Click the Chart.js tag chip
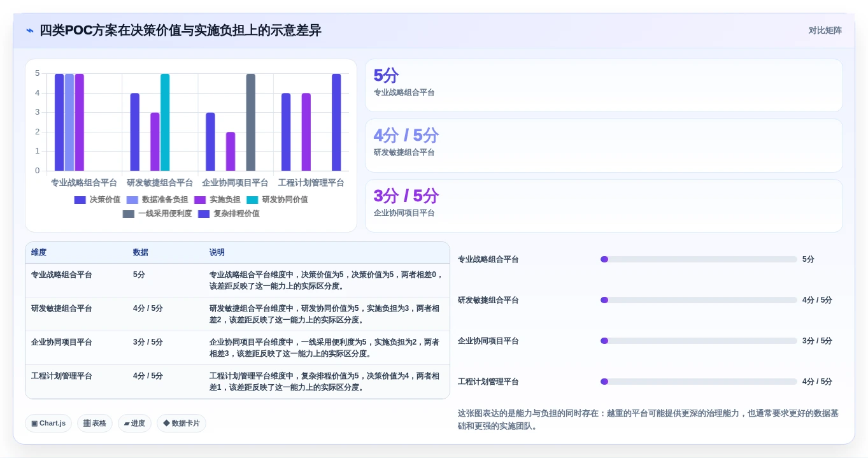The width and height of the screenshot is (868, 458). (48, 424)
